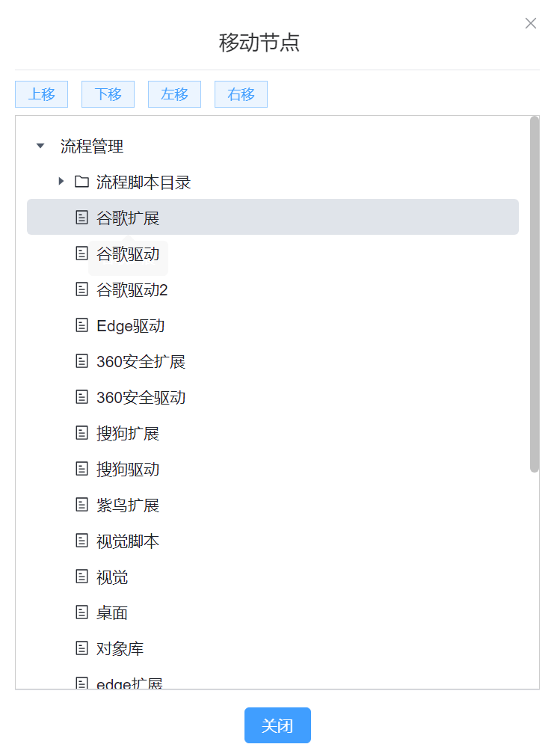The height and width of the screenshot is (756, 554).
Task: Click the 右移 button
Action: pyautogui.click(x=241, y=94)
